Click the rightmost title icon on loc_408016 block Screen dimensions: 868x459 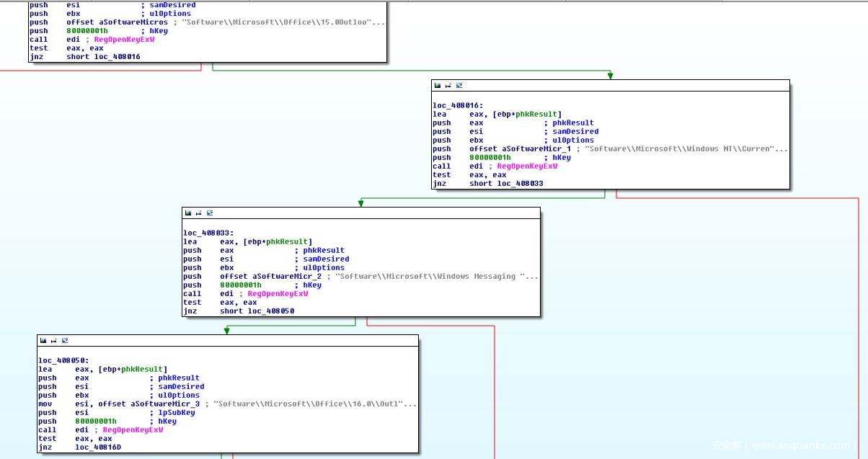[459, 86]
